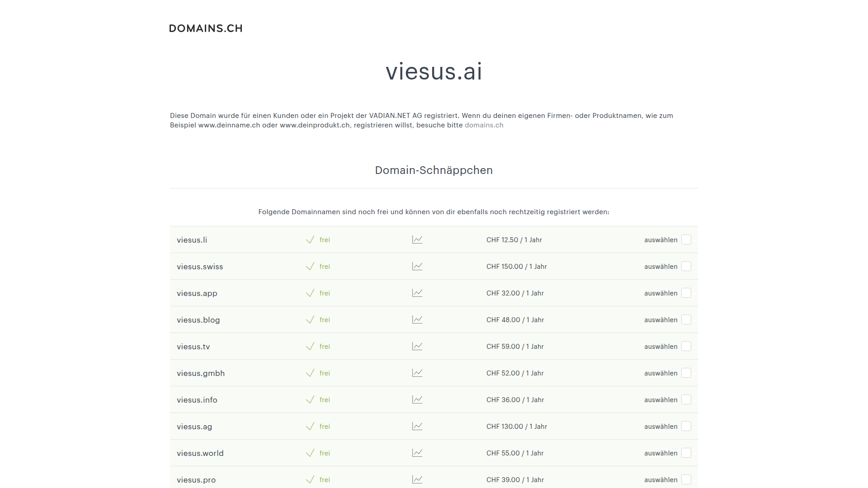The width and height of the screenshot is (868, 488).
Task: Open the DOMAINS.CH logo link
Action: pos(206,28)
